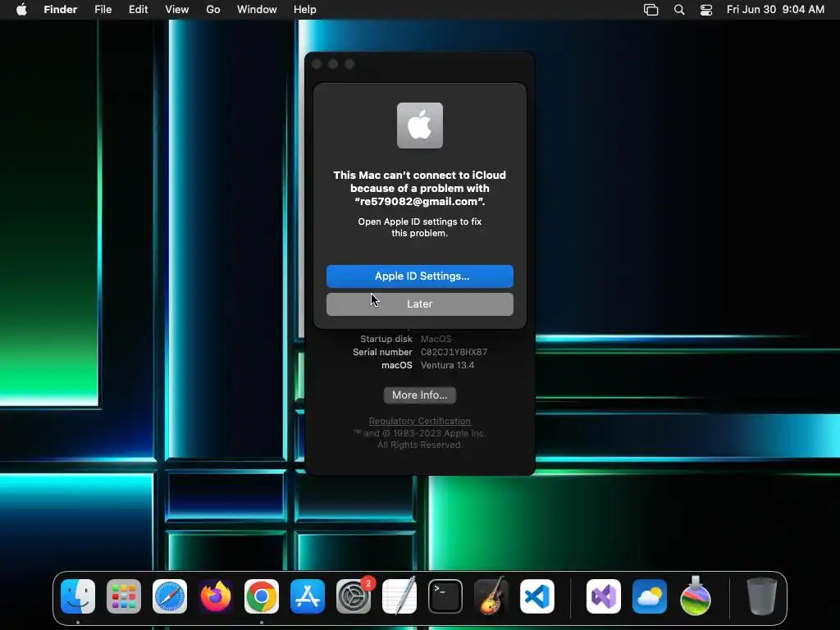Open System Settings with badge in dock
This screenshot has width=840, height=630.
pos(354,596)
